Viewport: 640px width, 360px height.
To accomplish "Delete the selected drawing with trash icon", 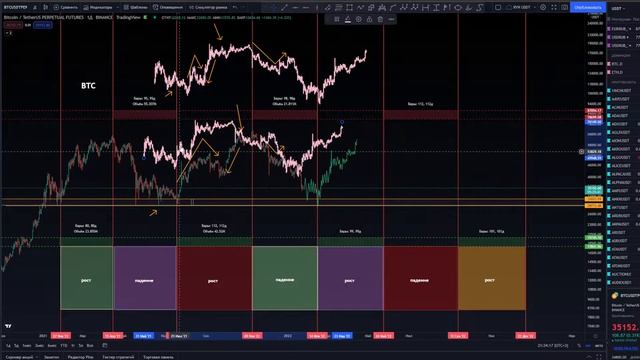I will pyautogui.click(x=380, y=19).
